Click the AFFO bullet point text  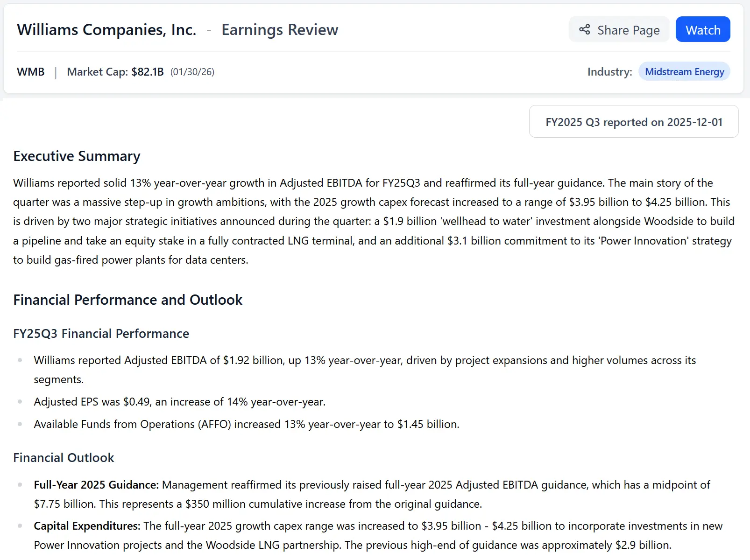pyautogui.click(x=246, y=424)
